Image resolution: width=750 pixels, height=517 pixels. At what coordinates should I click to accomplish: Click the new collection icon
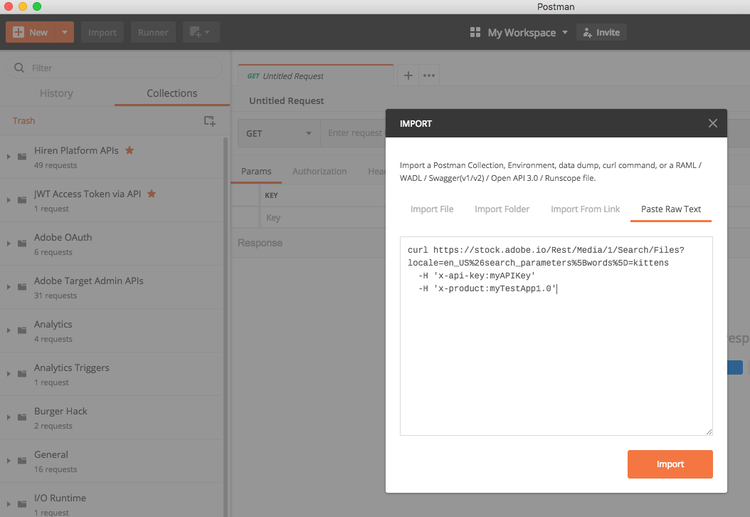click(209, 121)
